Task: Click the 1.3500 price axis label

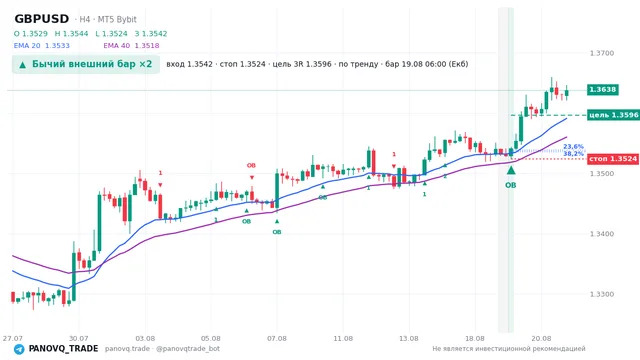Action: point(602,173)
